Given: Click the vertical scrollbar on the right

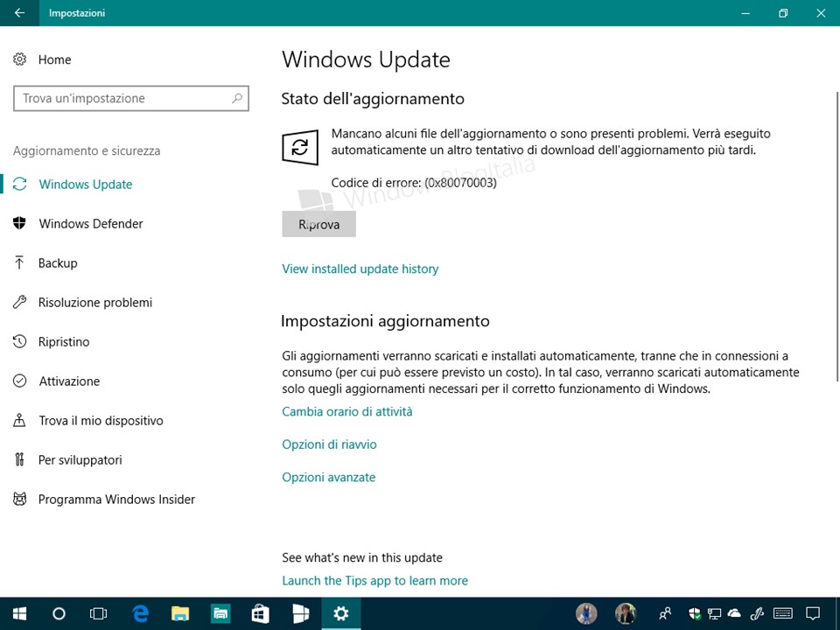Looking at the screenshot, I should tap(837, 235).
